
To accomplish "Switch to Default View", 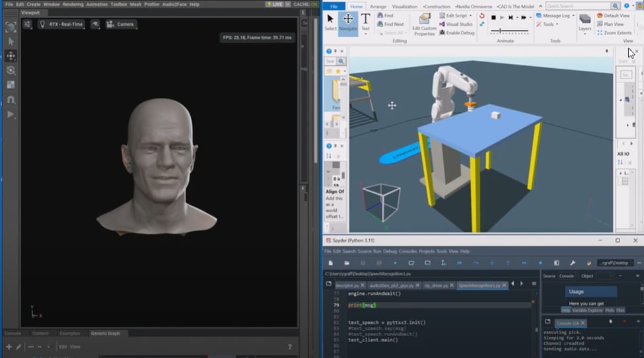I will tap(613, 16).
